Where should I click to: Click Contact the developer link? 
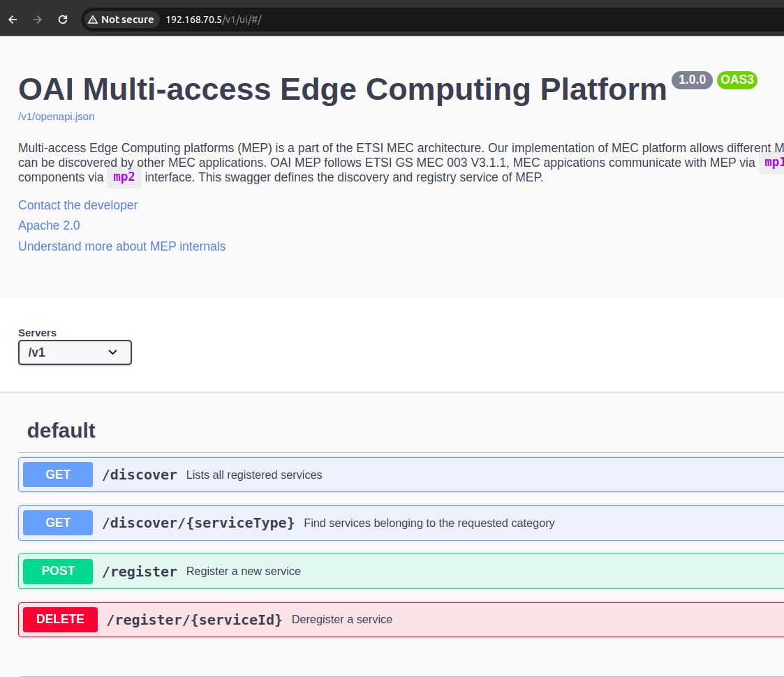click(x=78, y=205)
